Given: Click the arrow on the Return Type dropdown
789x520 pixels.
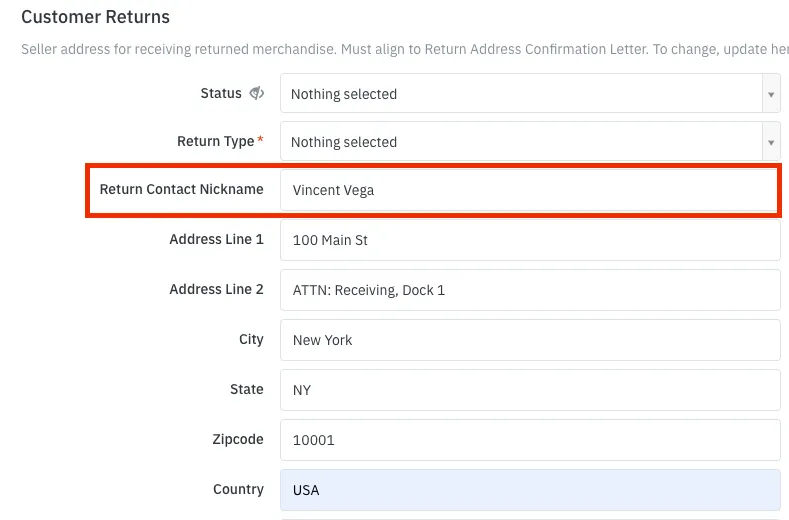Looking at the screenshot, I should pyautogui.click(x=771, y=142).
